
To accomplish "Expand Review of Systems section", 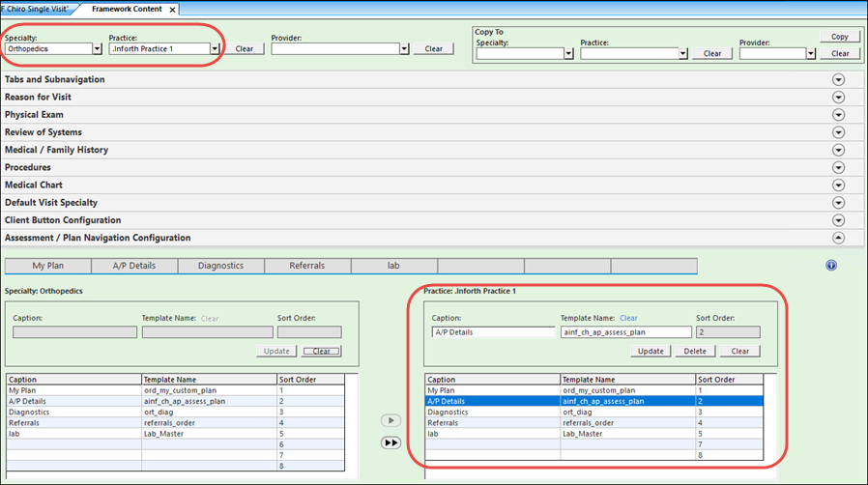I will [839, 132].
